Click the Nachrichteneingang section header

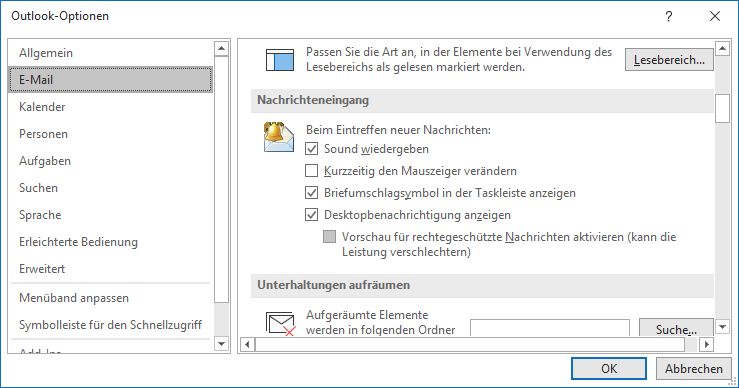(x=482, y=100)
